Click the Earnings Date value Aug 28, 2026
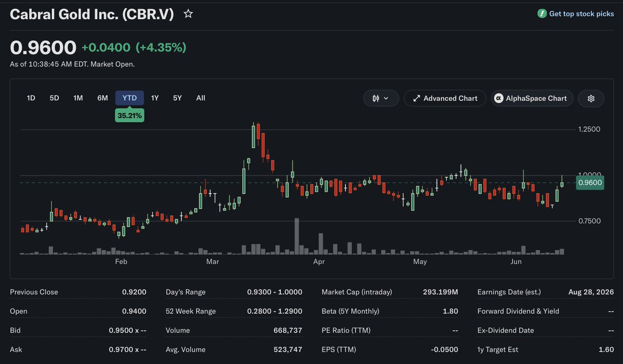 (x=591, y=292)
